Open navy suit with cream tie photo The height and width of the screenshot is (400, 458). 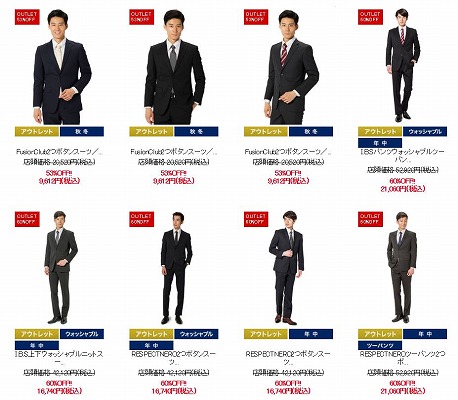pos(62,67)
